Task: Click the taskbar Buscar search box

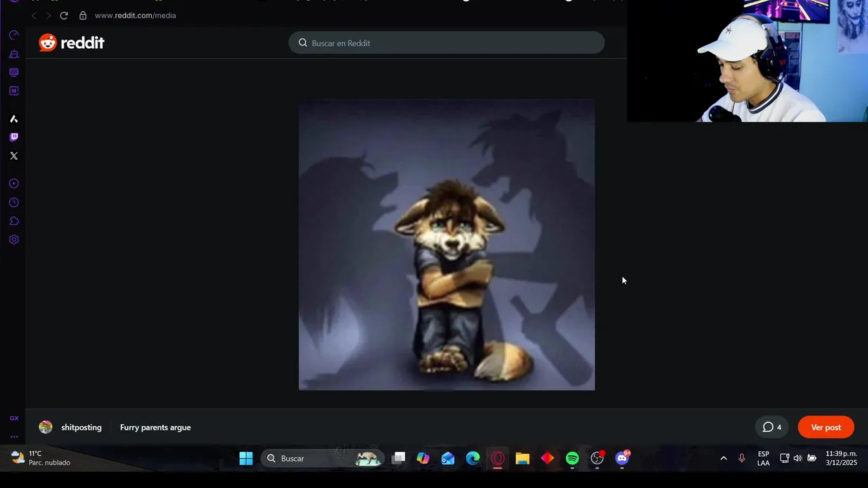Action: click(x=322, y=459)
